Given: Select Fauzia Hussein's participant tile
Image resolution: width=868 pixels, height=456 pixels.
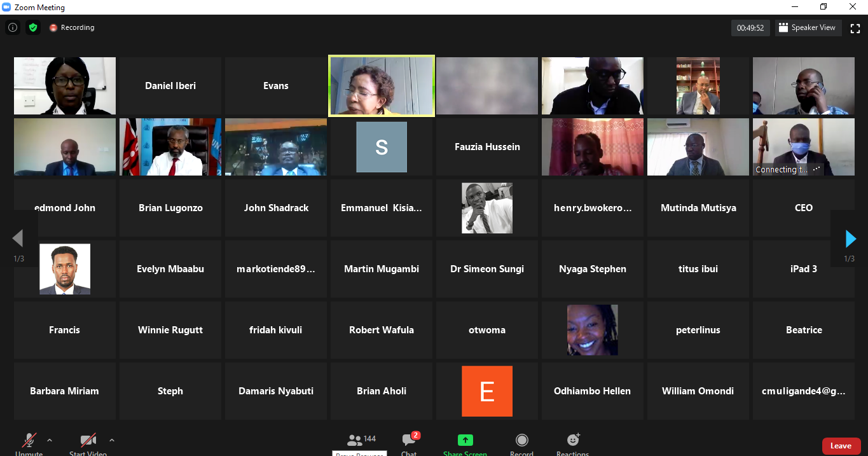Looking at the screenshot, I should click(487, 147).
